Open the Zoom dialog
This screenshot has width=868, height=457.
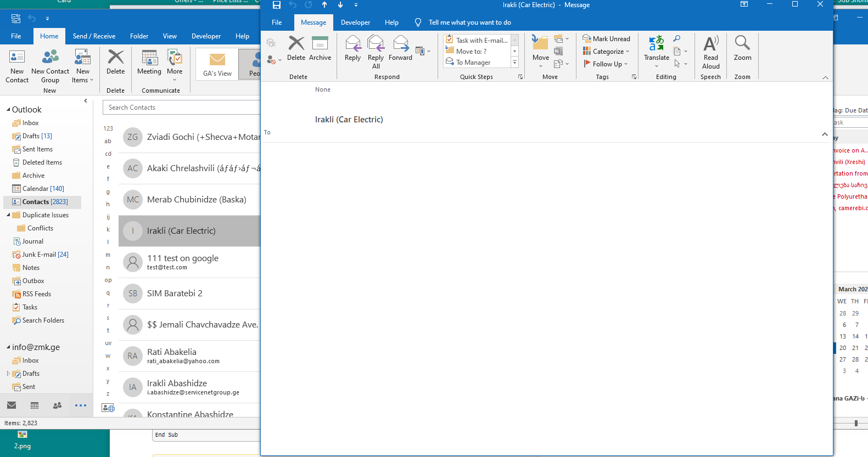[742, 48]
